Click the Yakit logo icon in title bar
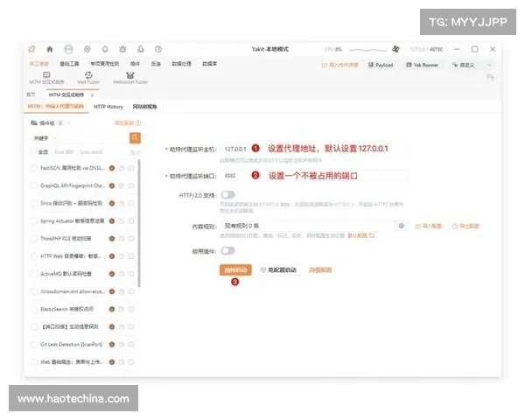The height and width of the screenshot is (420, 525). (31, 49)
